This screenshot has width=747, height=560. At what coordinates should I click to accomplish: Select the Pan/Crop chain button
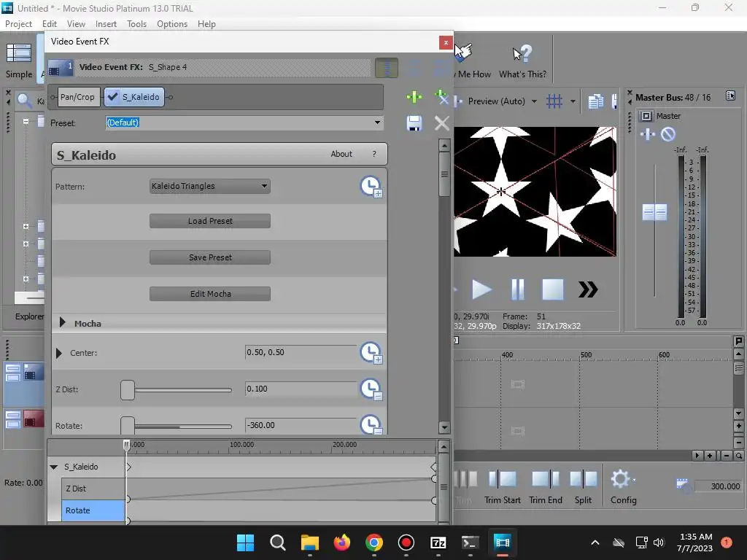(77, 97)
